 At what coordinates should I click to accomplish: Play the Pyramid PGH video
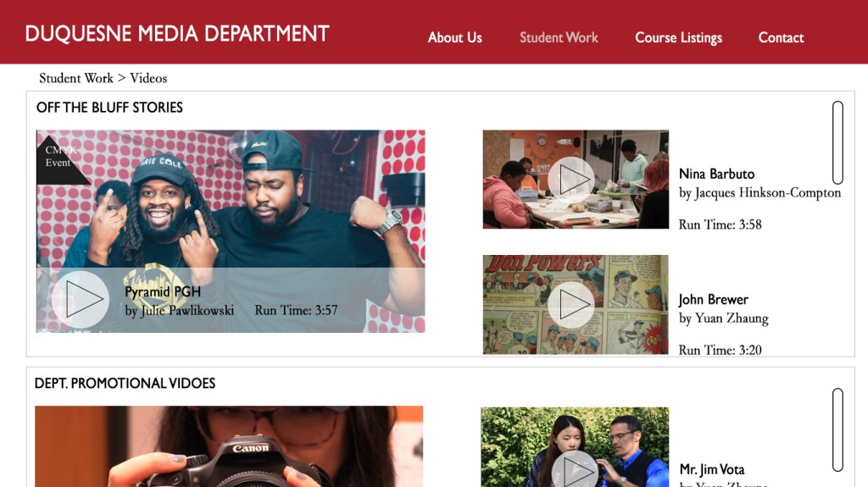[81, 300]
